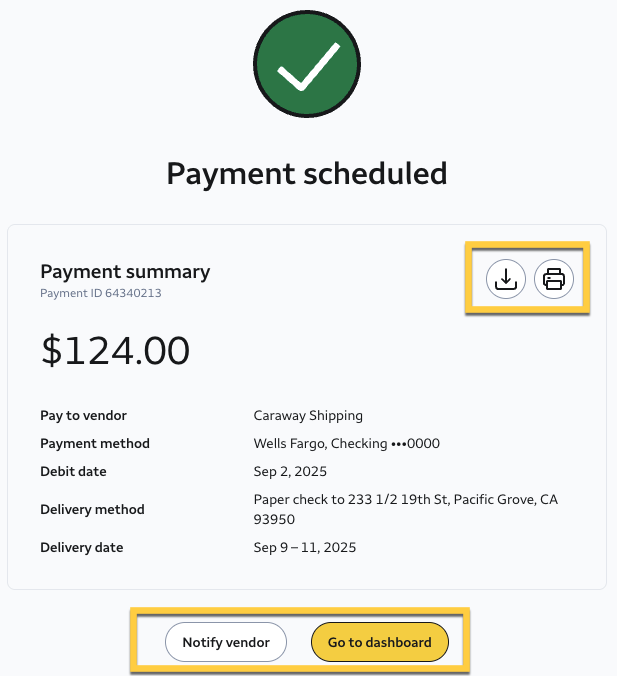Click the Payment method label
The width and height of the screenshot is (617, 676).
95,443
